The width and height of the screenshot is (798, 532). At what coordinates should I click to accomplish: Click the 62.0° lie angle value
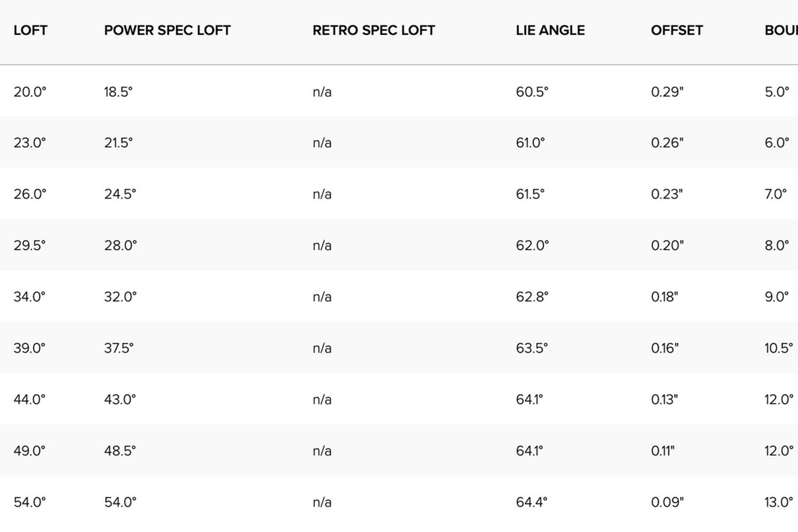tap(532, 246)
